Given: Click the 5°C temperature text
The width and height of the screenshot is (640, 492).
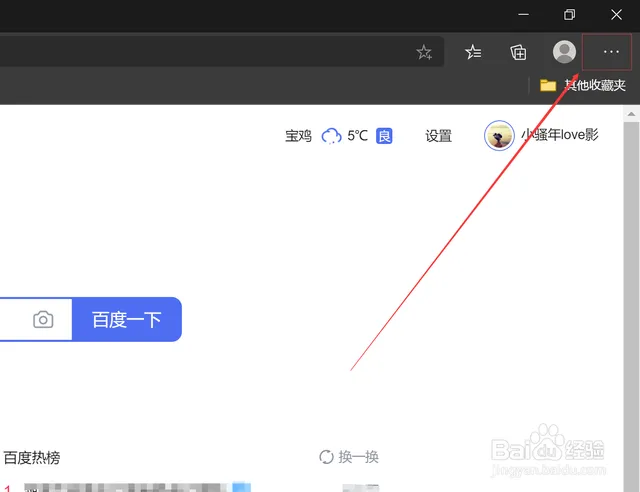Looking at the screenshot, I should point(358,136).
